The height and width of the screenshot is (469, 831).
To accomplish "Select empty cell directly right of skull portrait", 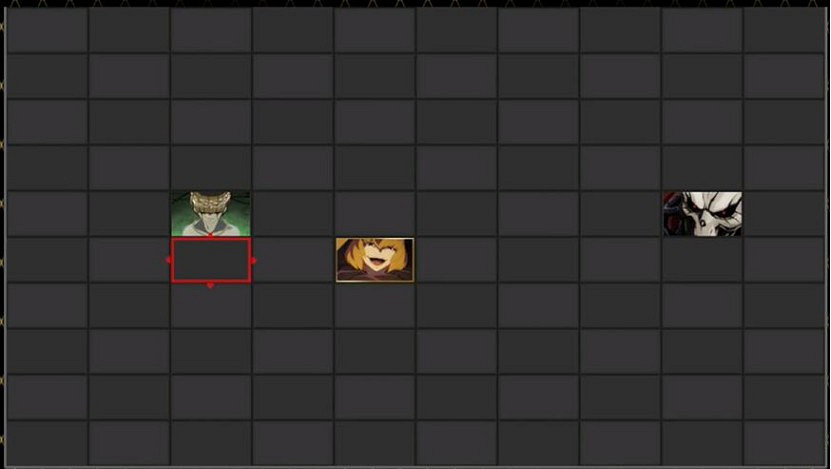I will pos(784,214).
